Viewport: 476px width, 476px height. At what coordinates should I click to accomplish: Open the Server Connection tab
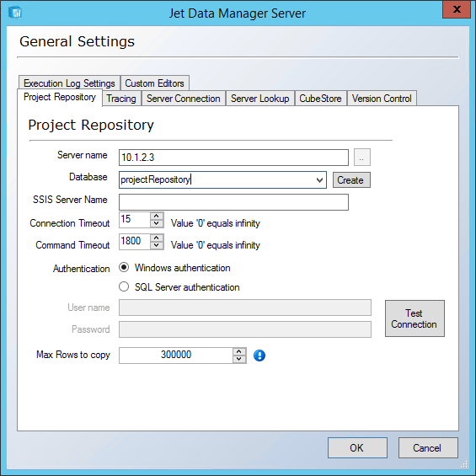click(184, 99)
